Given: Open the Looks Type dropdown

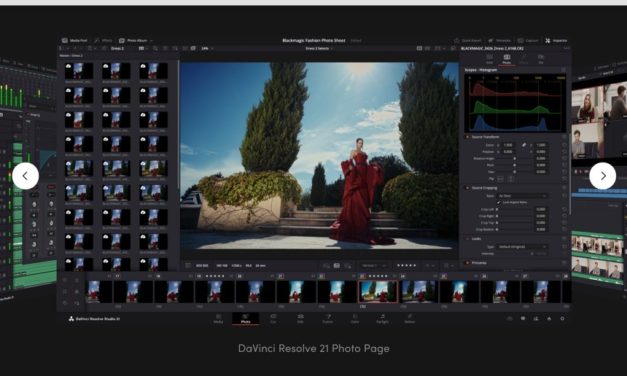Looking at the screenshot, I should tap(522, 247).
